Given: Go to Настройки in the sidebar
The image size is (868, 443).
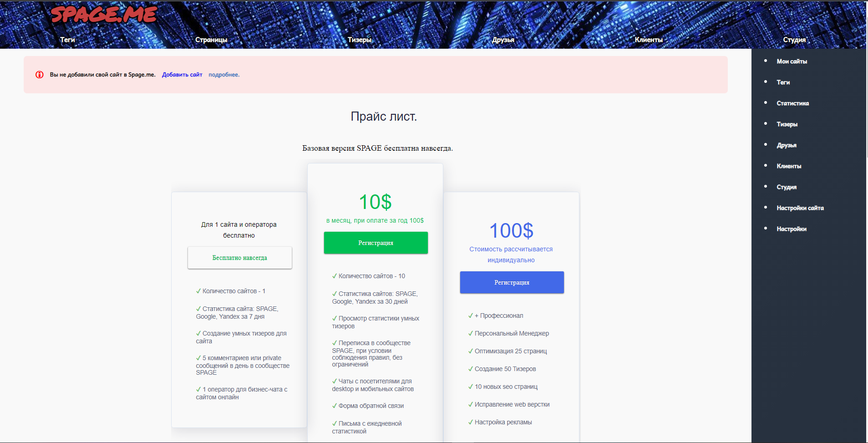Looking at the screenshot, I should coord(791,229).
